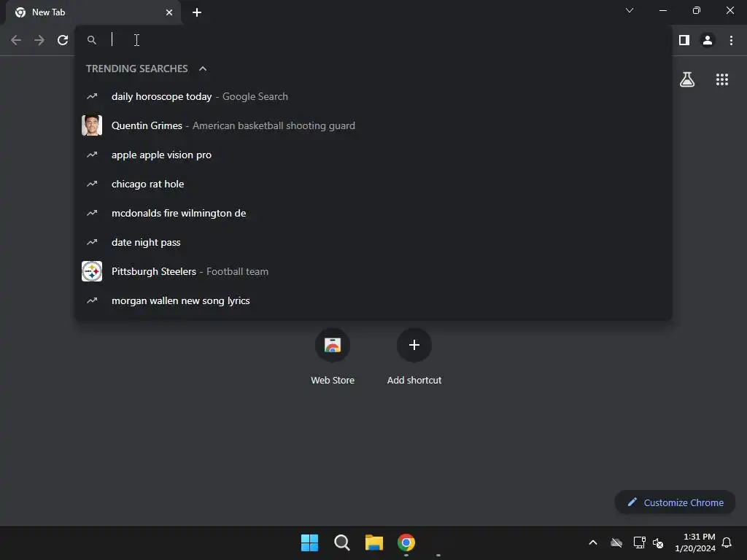Open the Windows Start menu
Viewport: 747px width, 560px height.
click(309, 542)
